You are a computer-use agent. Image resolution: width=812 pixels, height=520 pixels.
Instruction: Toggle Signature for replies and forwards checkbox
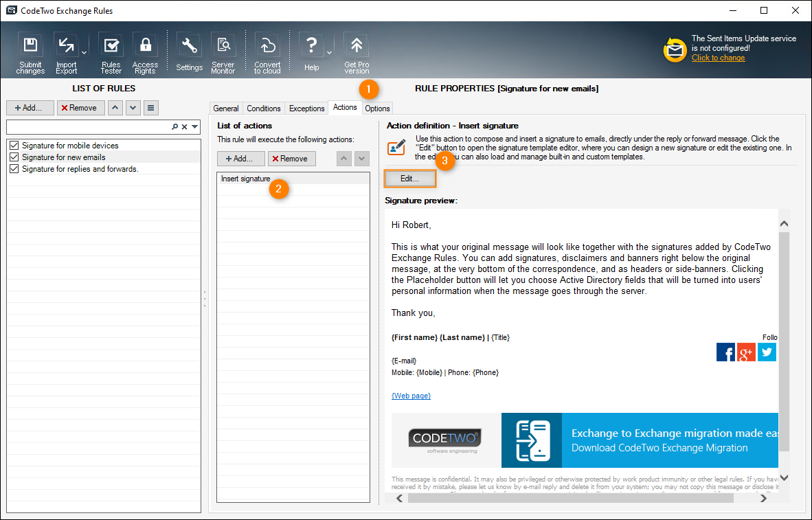pos(14,169)
